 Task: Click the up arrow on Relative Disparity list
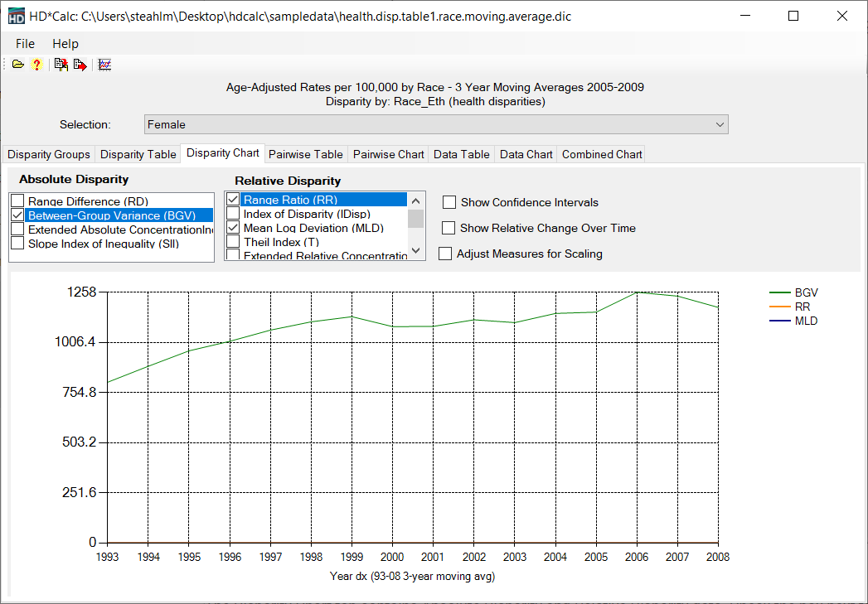[x=415, y=200]
